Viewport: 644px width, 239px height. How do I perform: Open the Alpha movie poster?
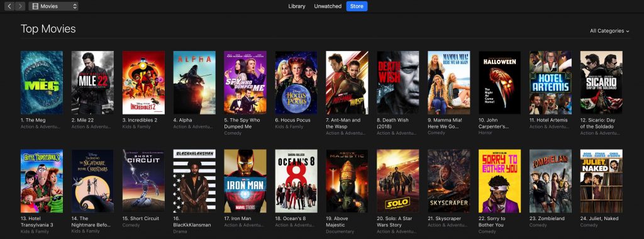[194, 82]
